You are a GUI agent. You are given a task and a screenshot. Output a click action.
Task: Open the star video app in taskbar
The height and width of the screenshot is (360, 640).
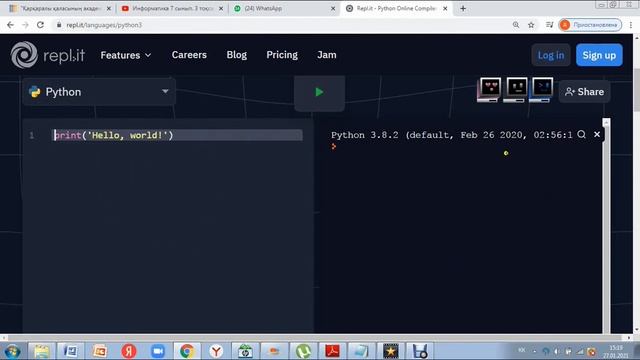391,351
